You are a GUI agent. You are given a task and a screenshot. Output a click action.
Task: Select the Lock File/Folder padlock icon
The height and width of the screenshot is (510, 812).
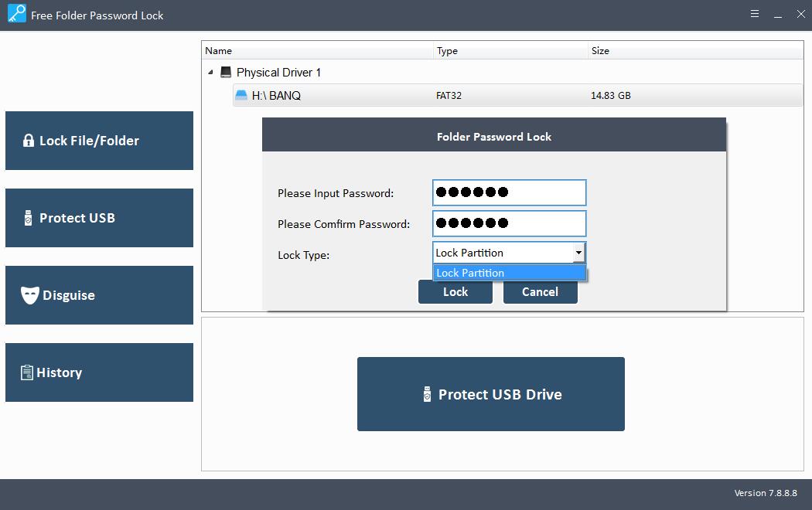tap(29, 141)
